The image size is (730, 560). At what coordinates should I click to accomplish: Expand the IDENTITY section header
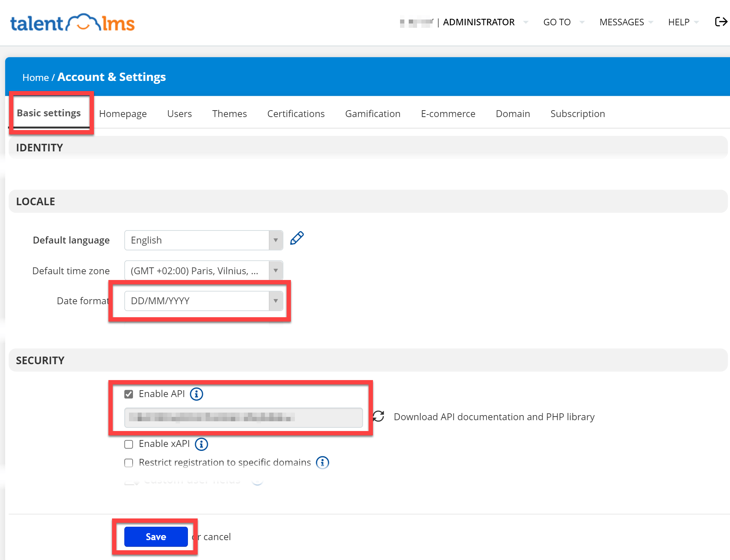pyautogui.click(x=368, y=147)
